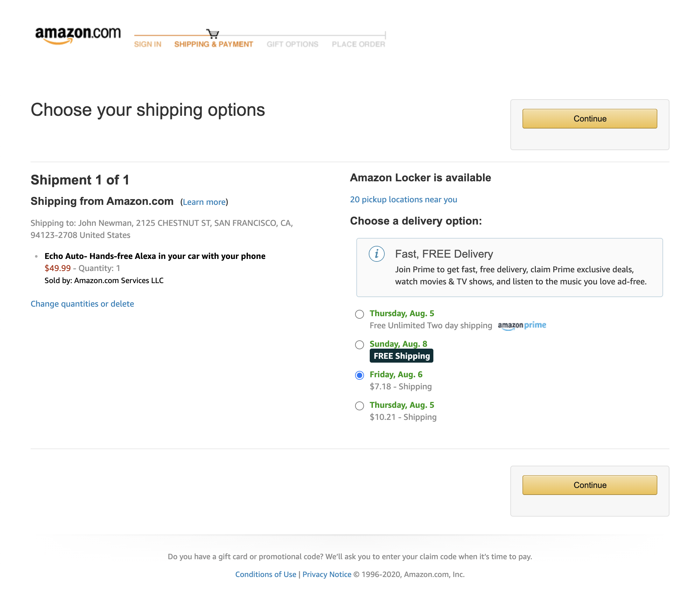Click the bottom Continue button

point(589,485)
